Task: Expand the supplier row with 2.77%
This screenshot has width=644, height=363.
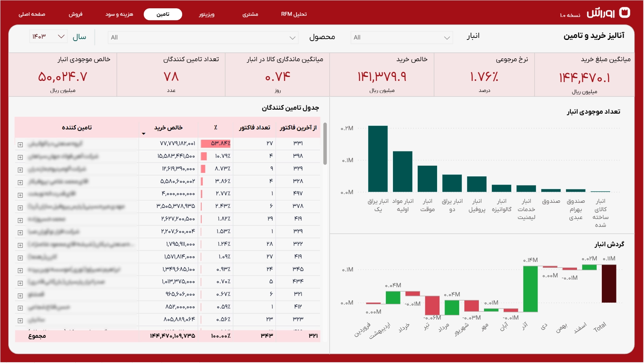Action: pos(20,195)
